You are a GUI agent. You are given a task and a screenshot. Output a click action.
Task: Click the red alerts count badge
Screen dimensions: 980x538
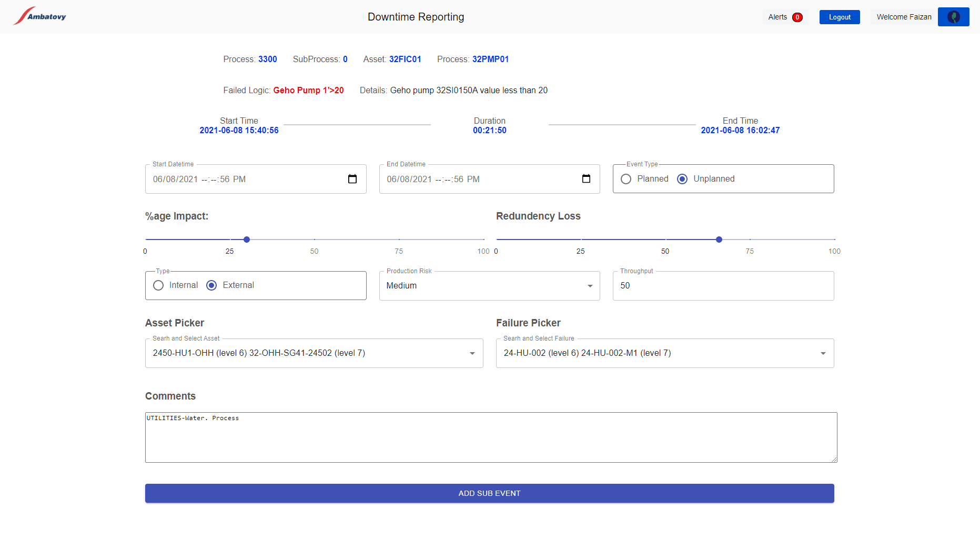click(797, 17)
